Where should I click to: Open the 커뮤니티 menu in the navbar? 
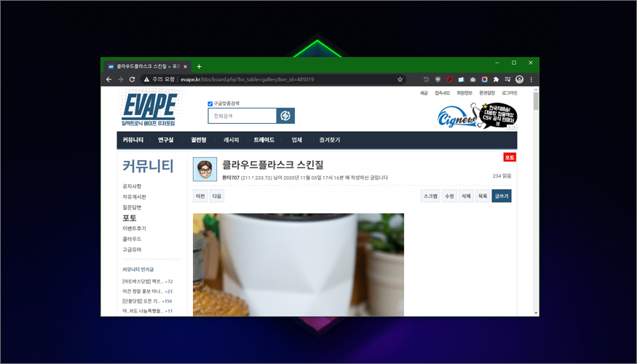(x=133, y=140)
